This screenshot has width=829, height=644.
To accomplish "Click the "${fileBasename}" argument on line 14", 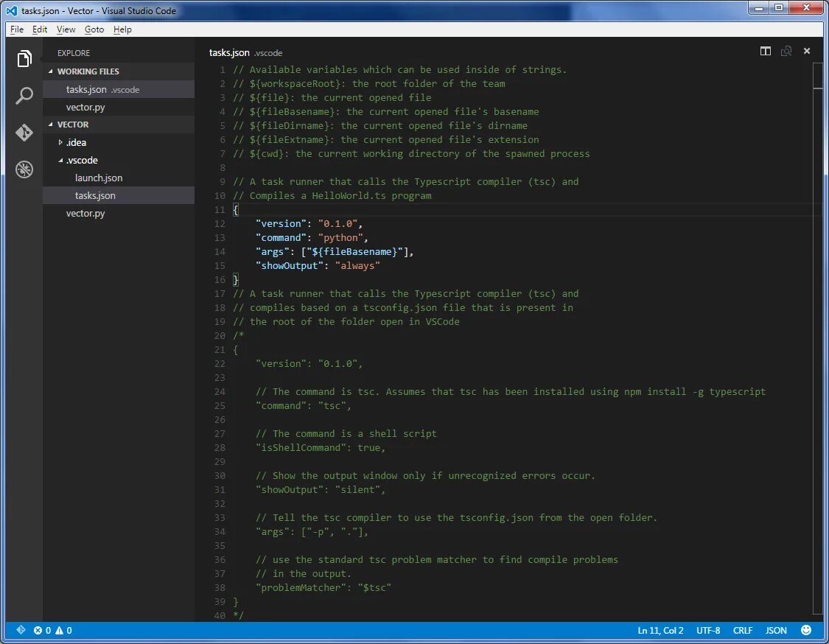I will click(354, 252).
